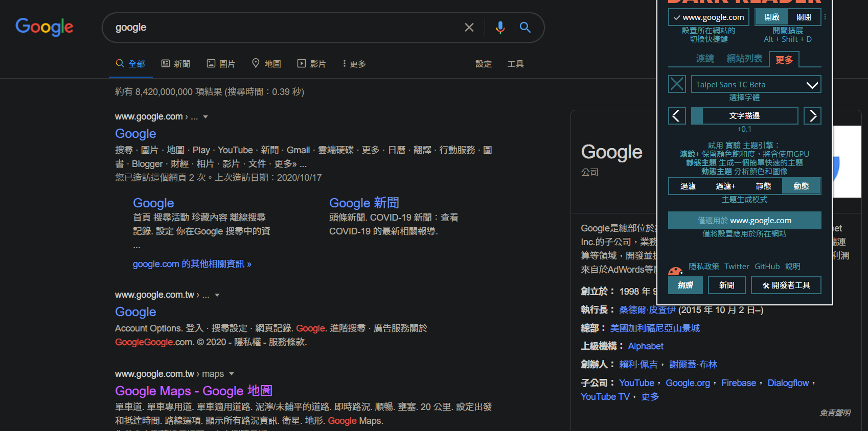Expand options arrow next to maps result URL
The width and height of the screenshot is (868, 431).
[232, 374]
